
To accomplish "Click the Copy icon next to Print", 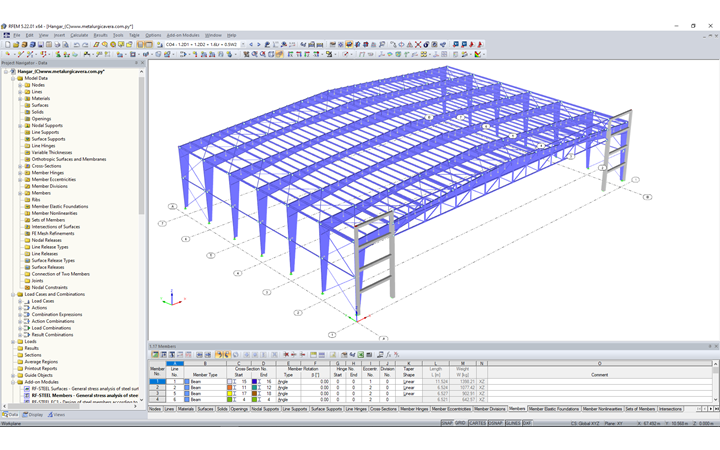I will click(x=65, y=45).
